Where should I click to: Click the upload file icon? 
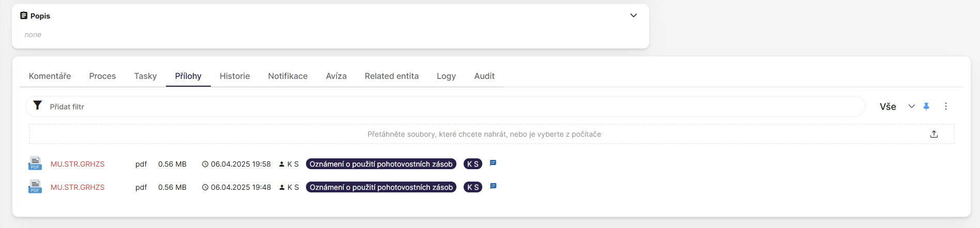(x=934, y=134)
